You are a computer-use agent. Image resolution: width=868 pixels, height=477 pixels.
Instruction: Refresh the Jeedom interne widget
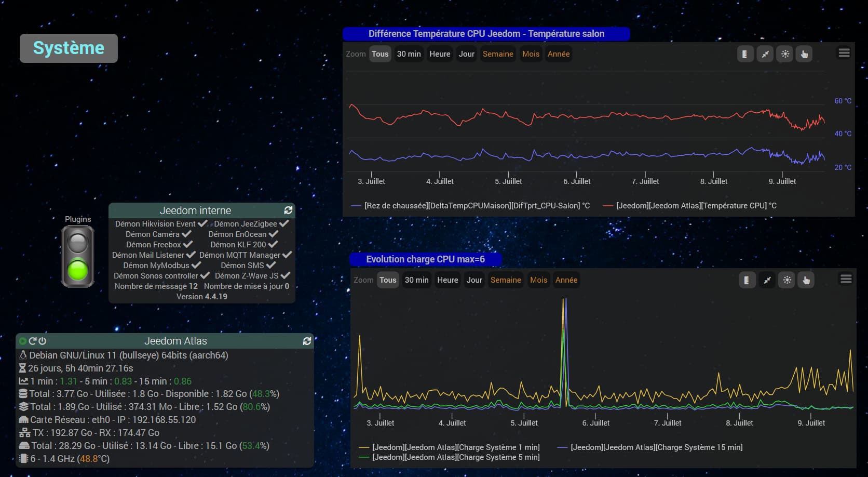(x=288, y=210)
